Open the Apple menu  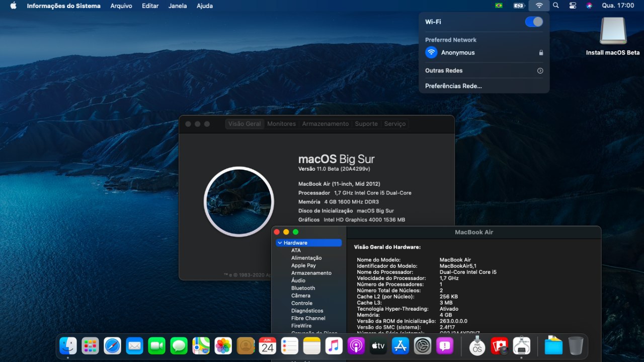pyautogui.click(x=13, y=6)
